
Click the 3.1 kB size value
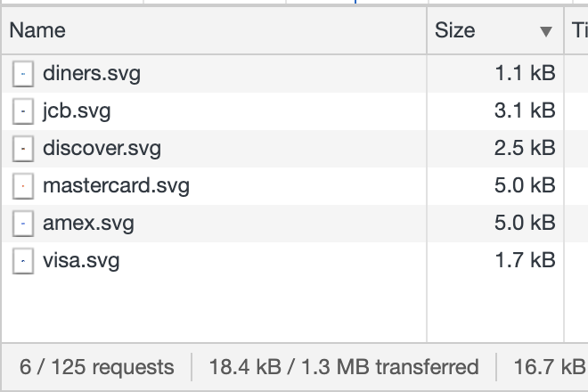point(525,111)
